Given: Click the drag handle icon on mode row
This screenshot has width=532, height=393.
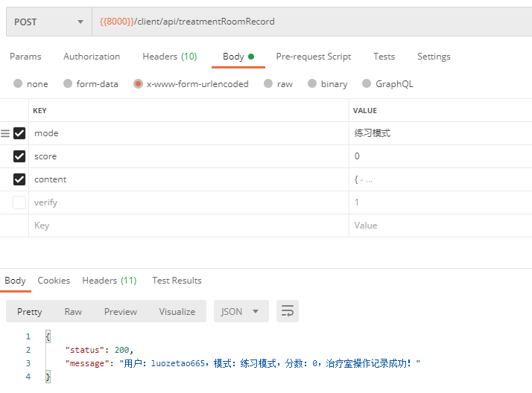Looking at the screenshot, I should [5, 133].
